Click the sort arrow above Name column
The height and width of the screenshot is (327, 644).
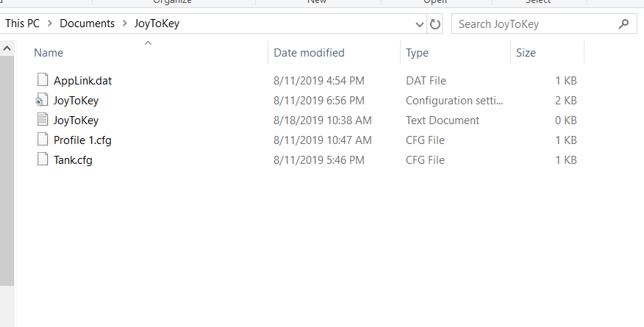149,43
